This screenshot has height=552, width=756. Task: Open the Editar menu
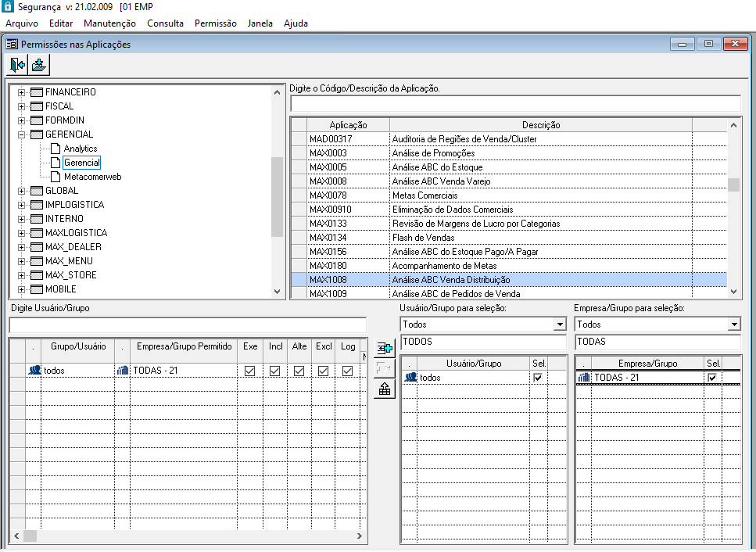[61, 23]
